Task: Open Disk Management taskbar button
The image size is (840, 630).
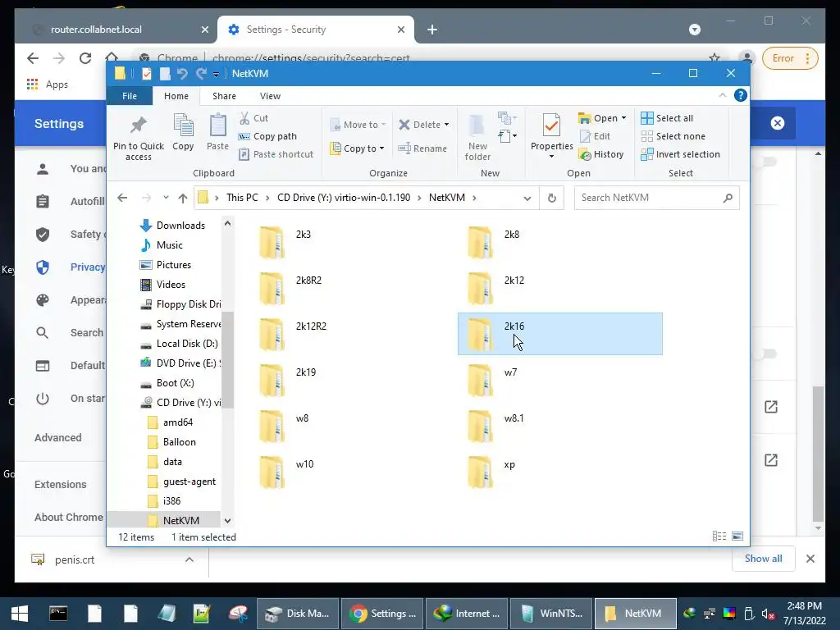Action: point(298,614)
